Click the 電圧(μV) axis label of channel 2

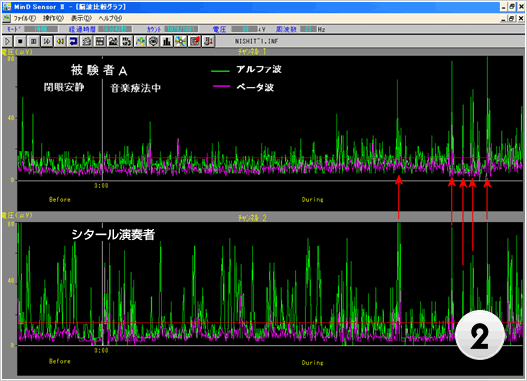(17, 215)
